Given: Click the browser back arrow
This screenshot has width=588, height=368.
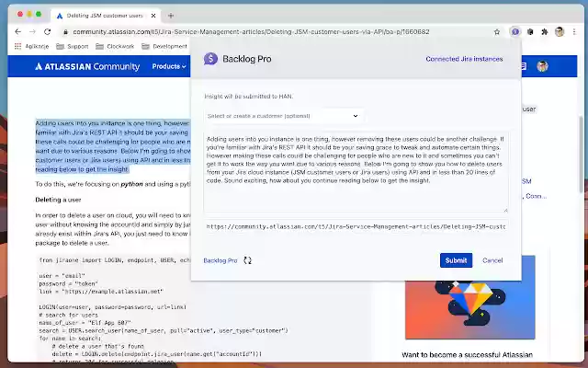Looking at the screenshot, I should [x=17, y=32].
